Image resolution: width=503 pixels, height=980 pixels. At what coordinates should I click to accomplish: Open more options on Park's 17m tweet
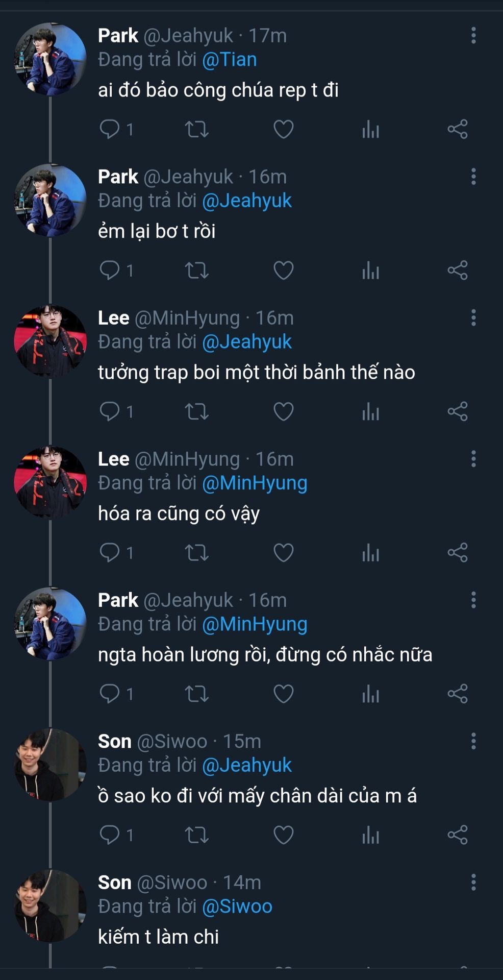(x=473, y=36)
